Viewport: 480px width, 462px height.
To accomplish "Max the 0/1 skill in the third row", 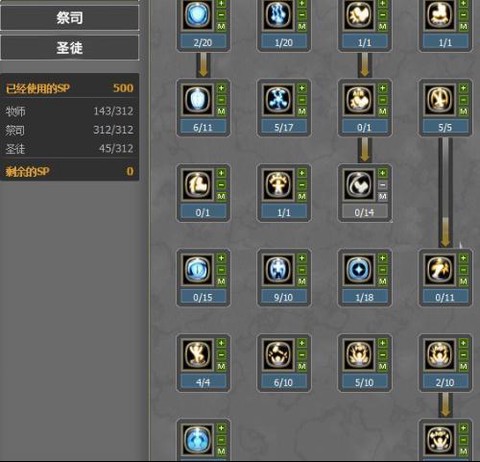I will tap(221, 197).
